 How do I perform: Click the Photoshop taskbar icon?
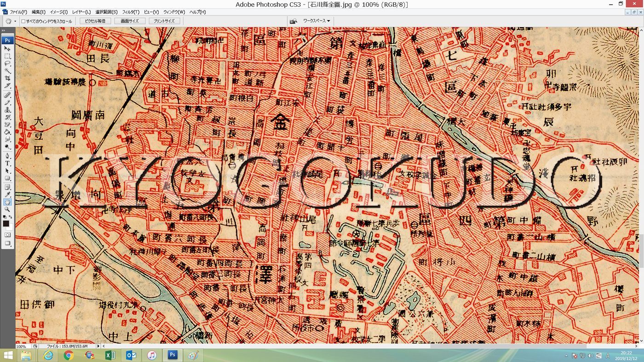[172, 355]
